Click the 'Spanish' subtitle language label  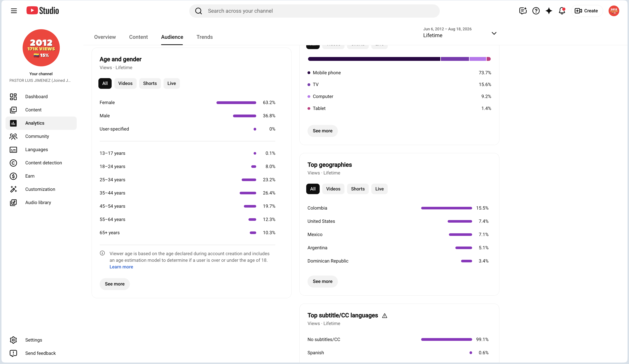(316, 353)
